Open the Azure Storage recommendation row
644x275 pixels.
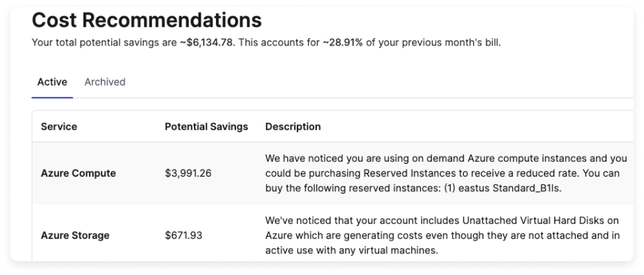(x=333, y=235)
